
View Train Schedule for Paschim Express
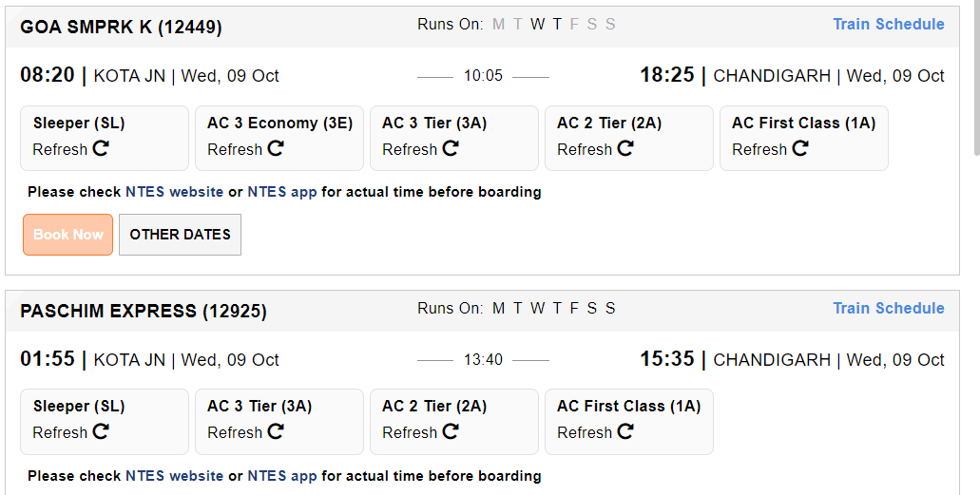[888, 308]
